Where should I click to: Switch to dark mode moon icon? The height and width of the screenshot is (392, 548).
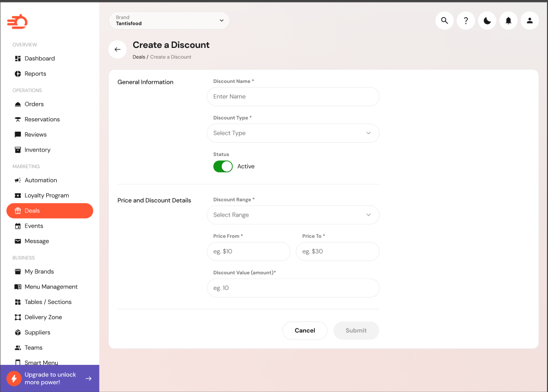click(x=487, y=21)
